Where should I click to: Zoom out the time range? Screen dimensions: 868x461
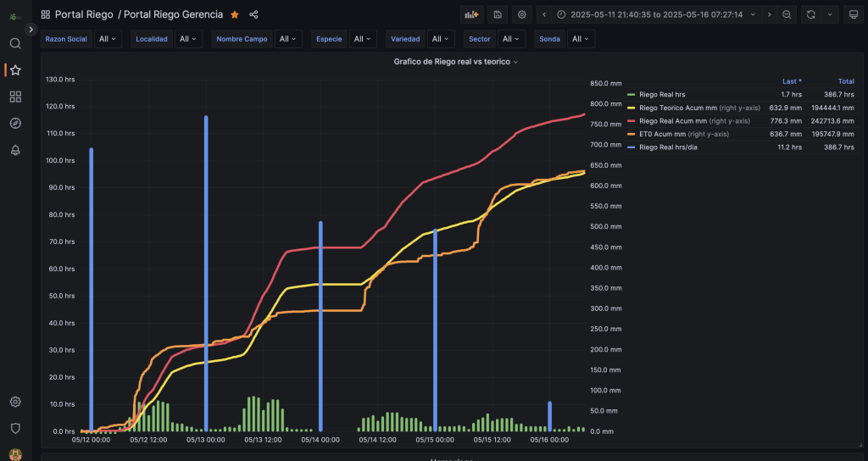tap(787, 14)
